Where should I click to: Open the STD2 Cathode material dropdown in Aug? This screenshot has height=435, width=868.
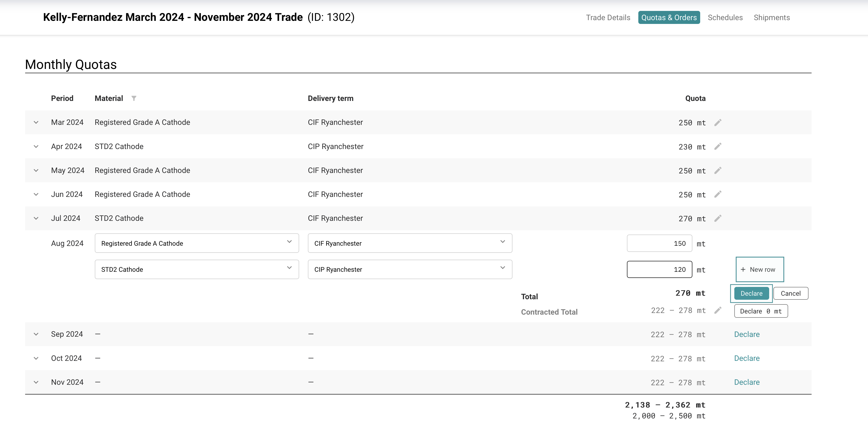[x=196, y=269]
